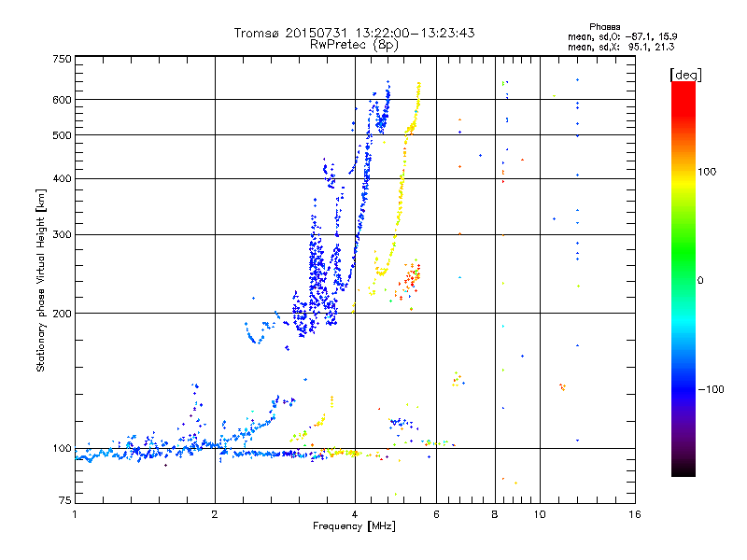
Task: Click the x-axis label '10'
Action: coord(540,514)
